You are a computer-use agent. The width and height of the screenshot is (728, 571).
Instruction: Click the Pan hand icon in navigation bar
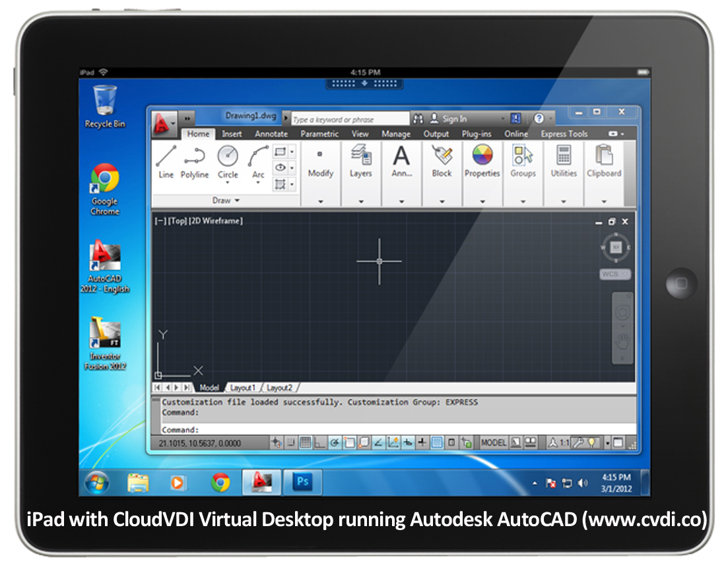pyautogui.click(x=622, y=342)
